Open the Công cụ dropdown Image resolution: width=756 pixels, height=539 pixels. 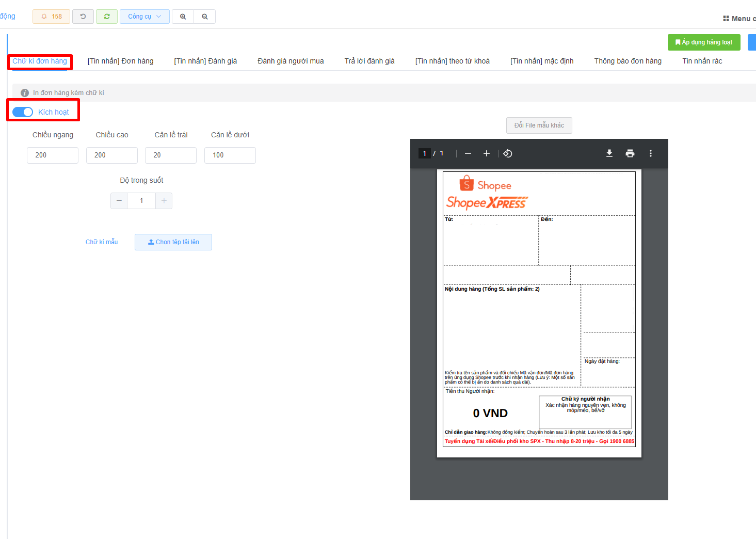pos(144,17)
